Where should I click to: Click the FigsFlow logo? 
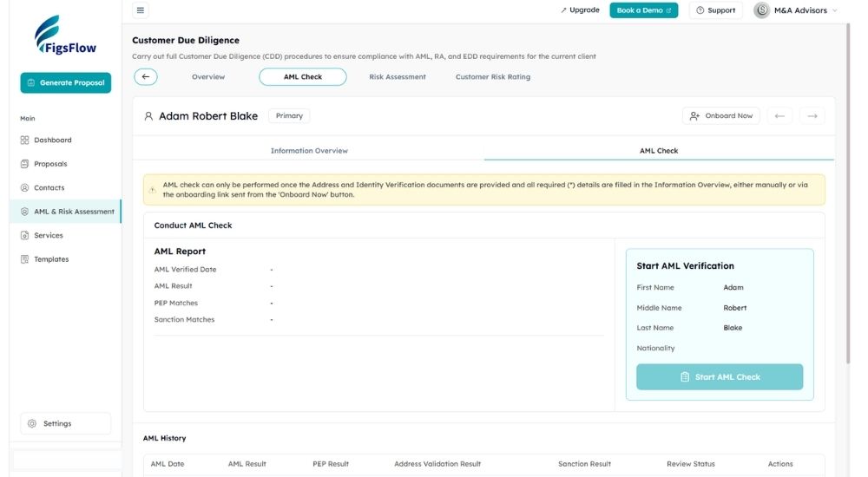[65, 35]
